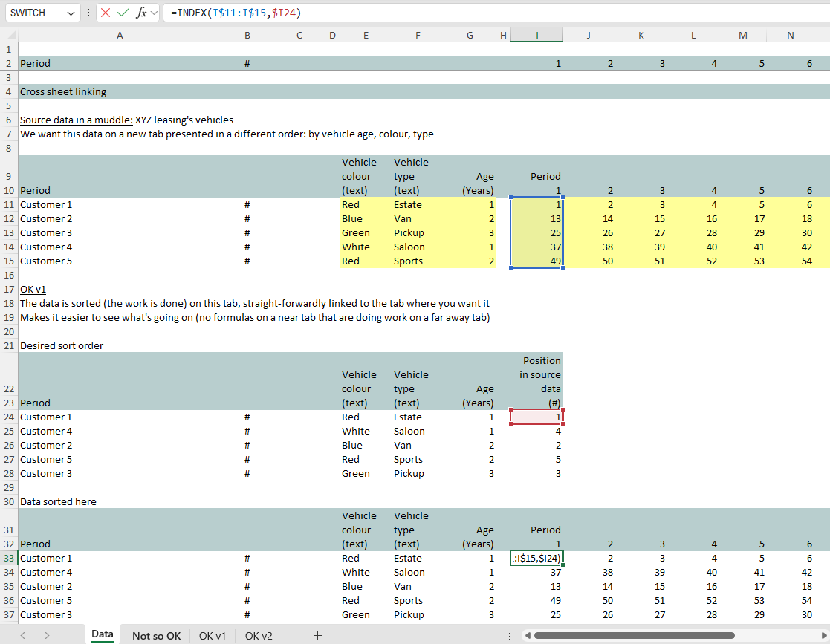This screenshot has height=644, width=830.
Task: Click the horizontal scrollbar thumb
Action: pyautogui.click(x=634, y=635)
